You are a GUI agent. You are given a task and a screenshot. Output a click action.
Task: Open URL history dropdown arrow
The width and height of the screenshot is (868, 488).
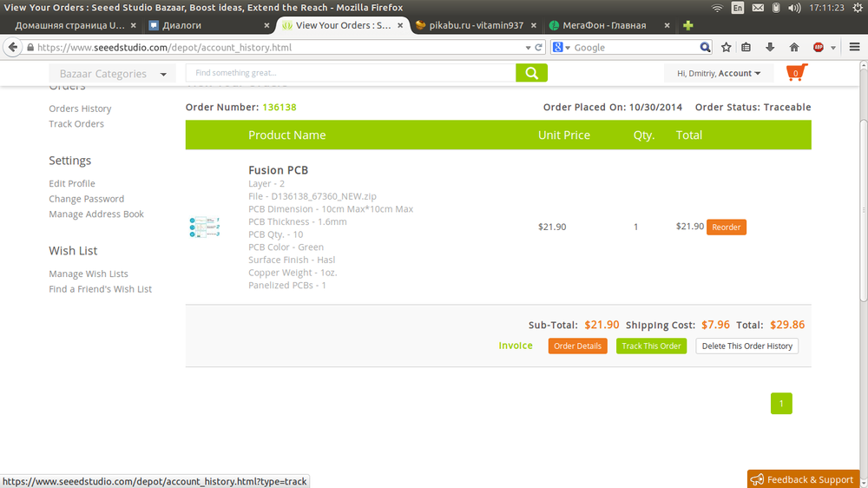[528, 48]
